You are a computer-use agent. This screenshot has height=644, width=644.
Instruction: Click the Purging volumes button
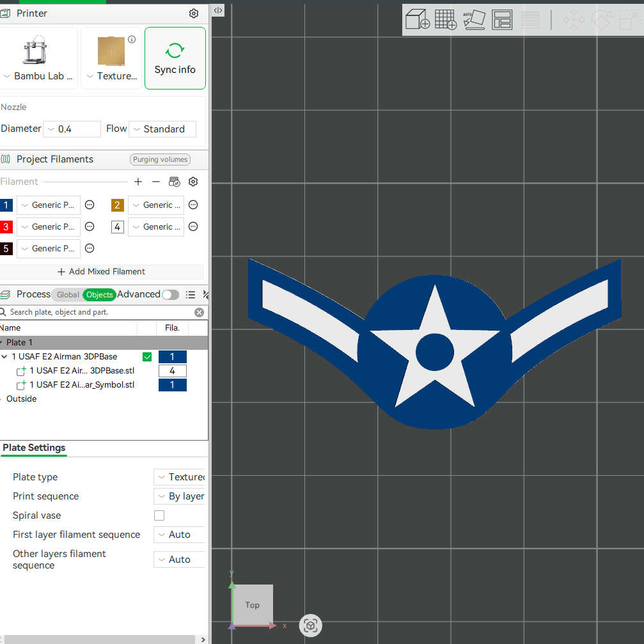coord(160,159)
